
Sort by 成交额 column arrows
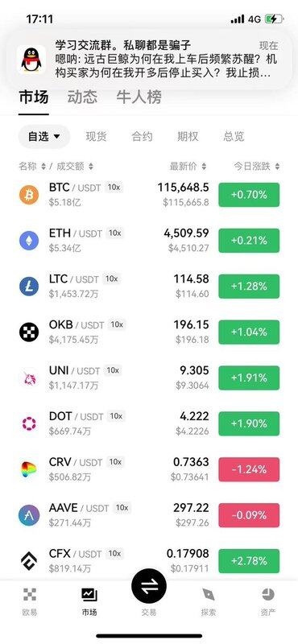[x=91, y=167]
